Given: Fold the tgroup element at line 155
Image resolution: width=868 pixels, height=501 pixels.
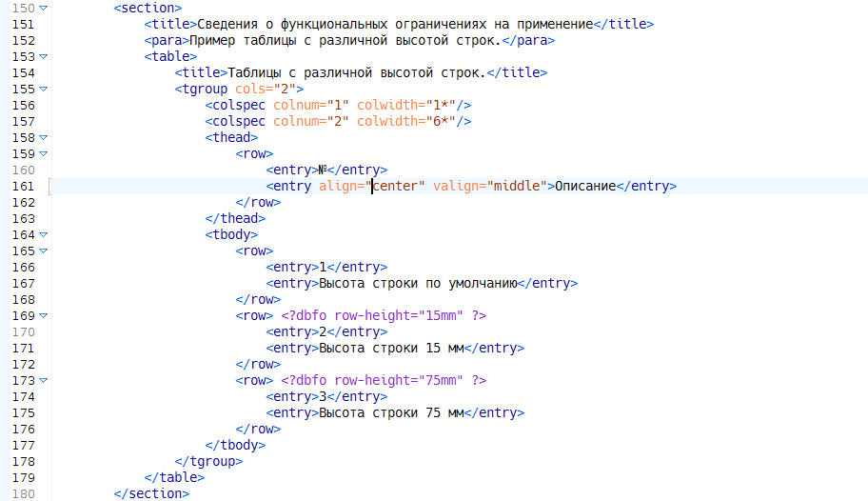Looking at the screenshot, I should click(x=44, y=90).
